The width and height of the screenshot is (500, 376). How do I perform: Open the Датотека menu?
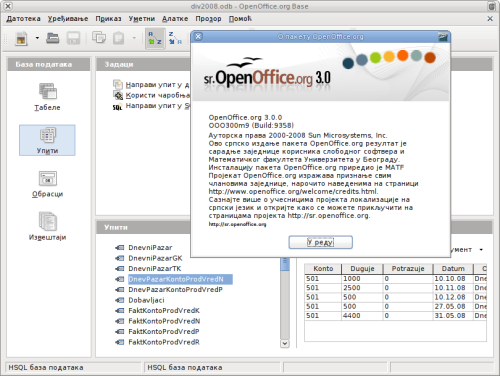point(23,19)
